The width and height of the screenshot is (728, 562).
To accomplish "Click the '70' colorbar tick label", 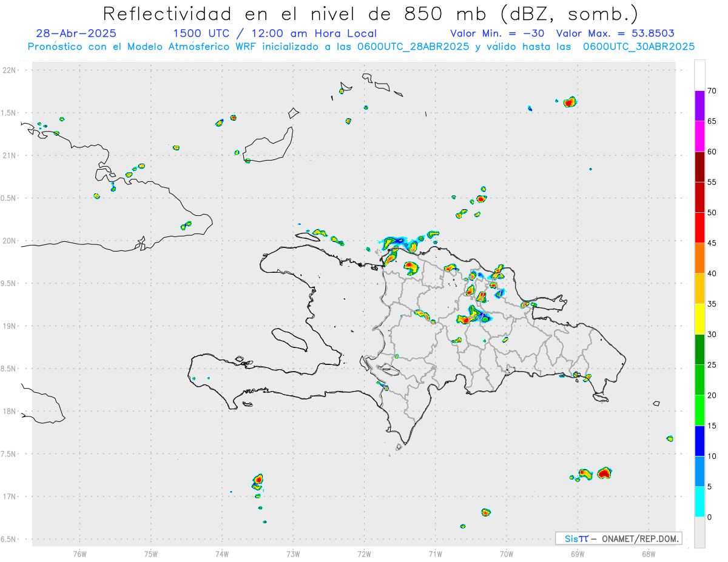I will [x=712, y=91].
